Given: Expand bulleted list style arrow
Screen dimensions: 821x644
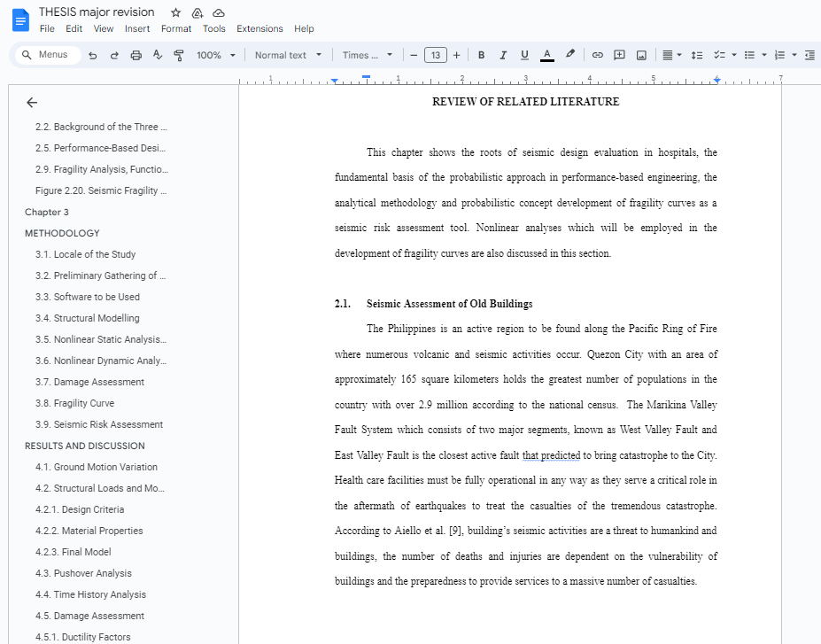Looking at the screenshot, I should click(x=764, y=55).
